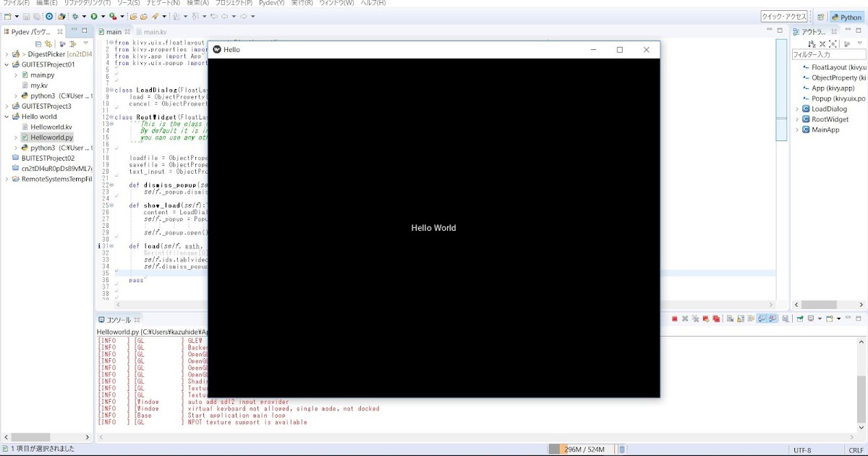Expand the LoadDialog node in Outline

(797, 109)
